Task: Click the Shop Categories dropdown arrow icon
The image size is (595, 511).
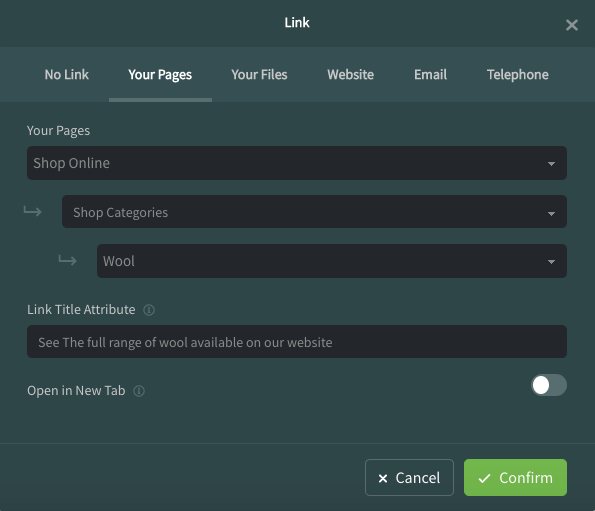Action: click(551, 213)
